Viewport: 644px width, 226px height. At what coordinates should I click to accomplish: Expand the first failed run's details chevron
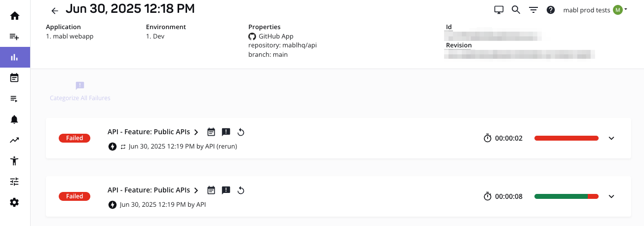tap(611, 138)
